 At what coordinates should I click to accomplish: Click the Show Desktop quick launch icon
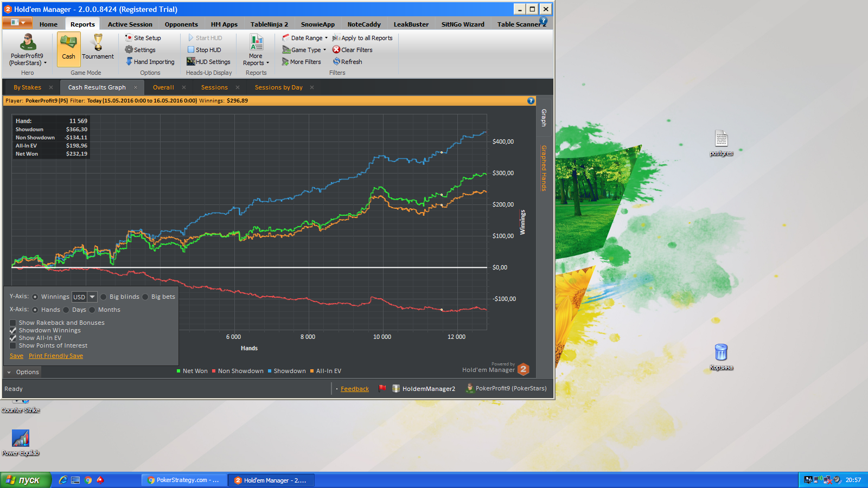click(75, 480)
